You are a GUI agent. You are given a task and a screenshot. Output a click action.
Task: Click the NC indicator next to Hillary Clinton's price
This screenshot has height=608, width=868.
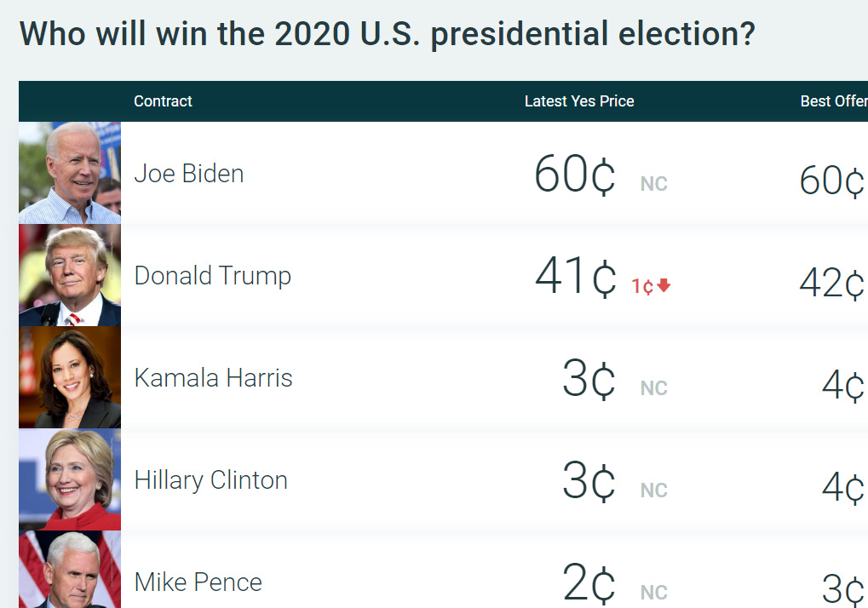tap(652, 490)
